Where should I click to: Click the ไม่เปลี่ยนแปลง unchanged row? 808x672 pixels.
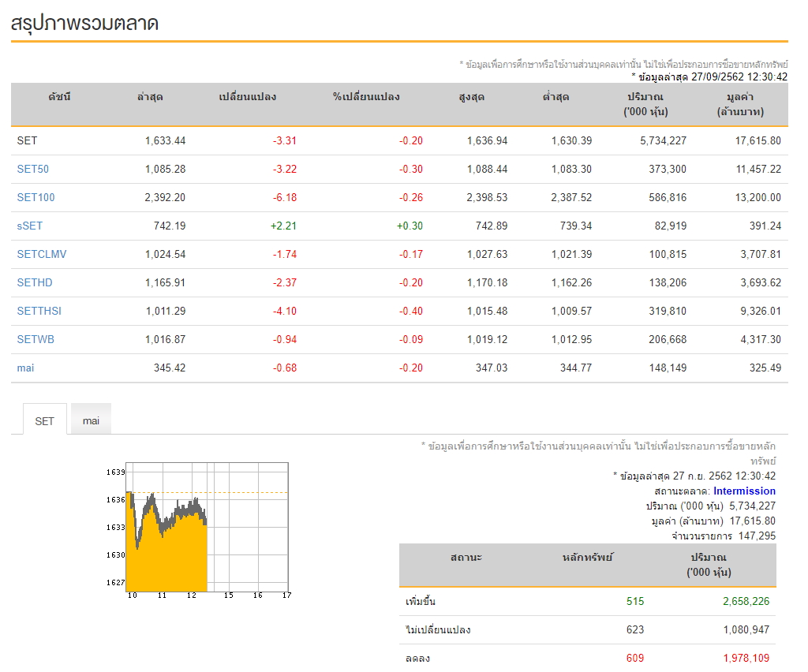[x=587, y=629]
